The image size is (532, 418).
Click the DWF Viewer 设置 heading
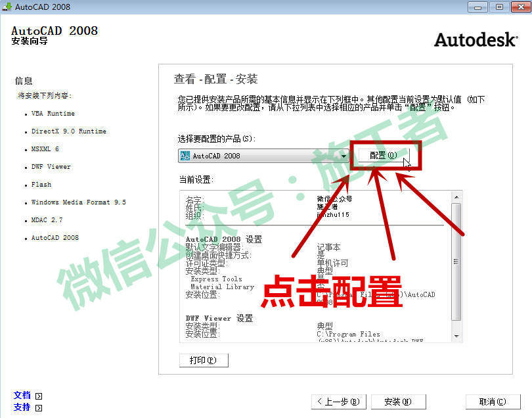[x=219, y=319]
